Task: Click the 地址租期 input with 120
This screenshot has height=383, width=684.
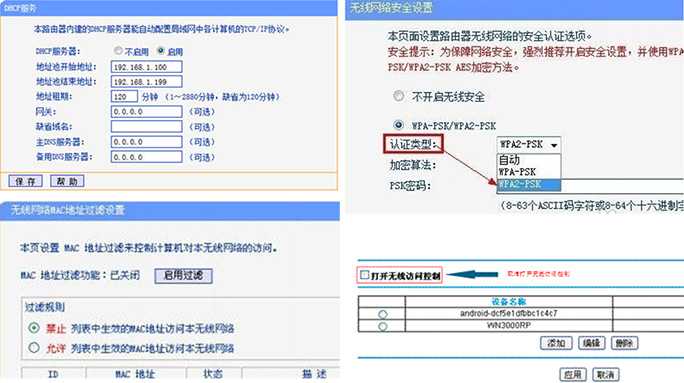Action: coord(124,96)
